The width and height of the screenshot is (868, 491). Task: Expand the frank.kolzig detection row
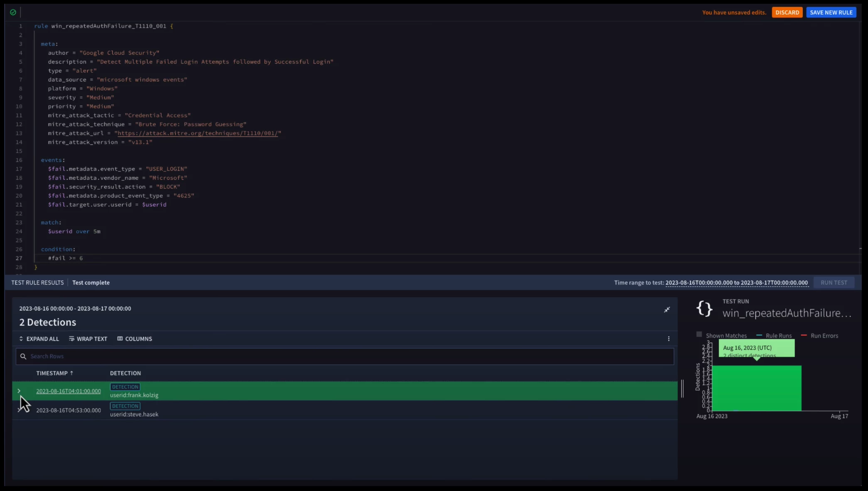(19, 391)
